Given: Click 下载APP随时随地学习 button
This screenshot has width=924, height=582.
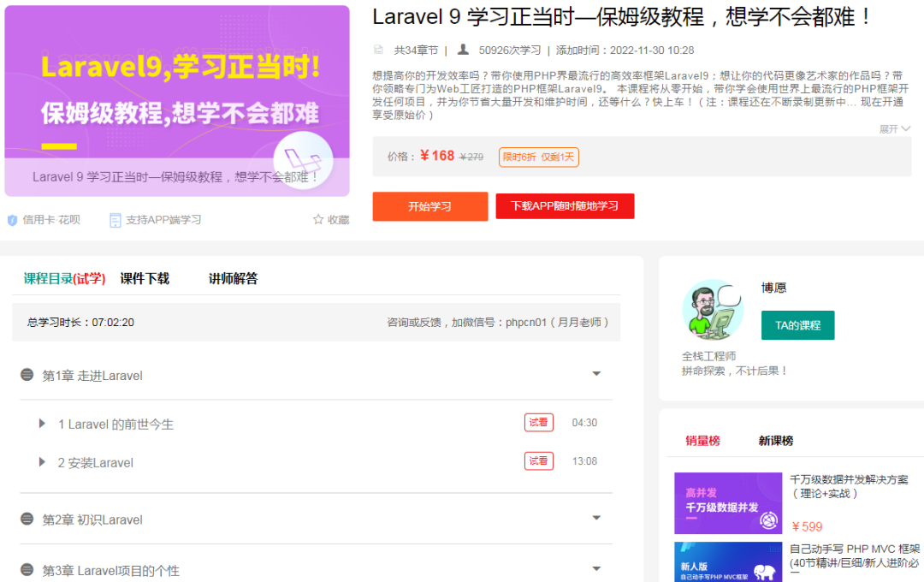Looking at the screenshot, I should coord(565,206).
